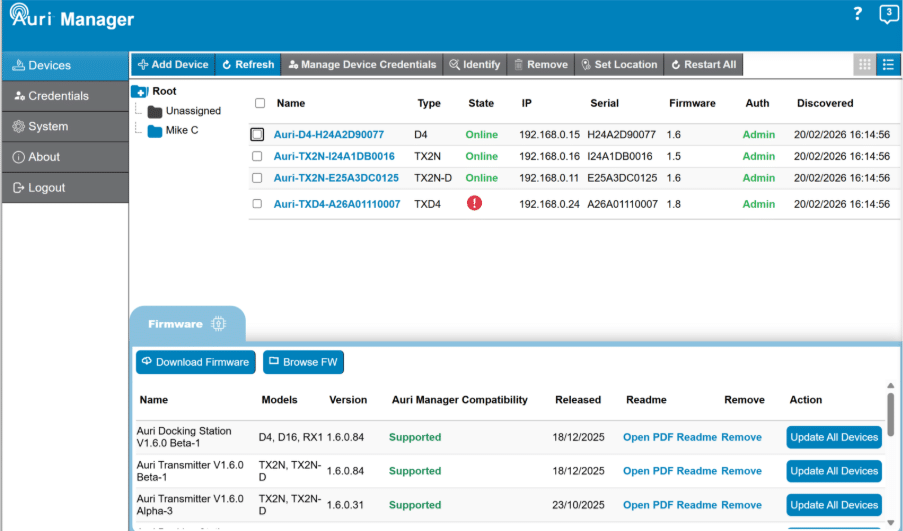
Task: Click the Auri Manager logo
Action: (72, 17)
